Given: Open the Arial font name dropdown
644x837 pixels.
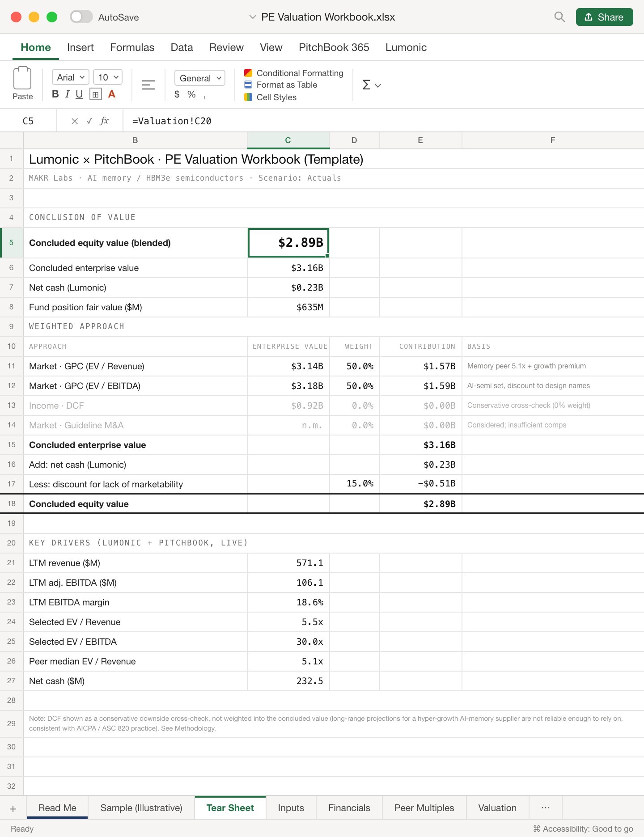Looking at the screenshot, I should (x=71, y=77).
